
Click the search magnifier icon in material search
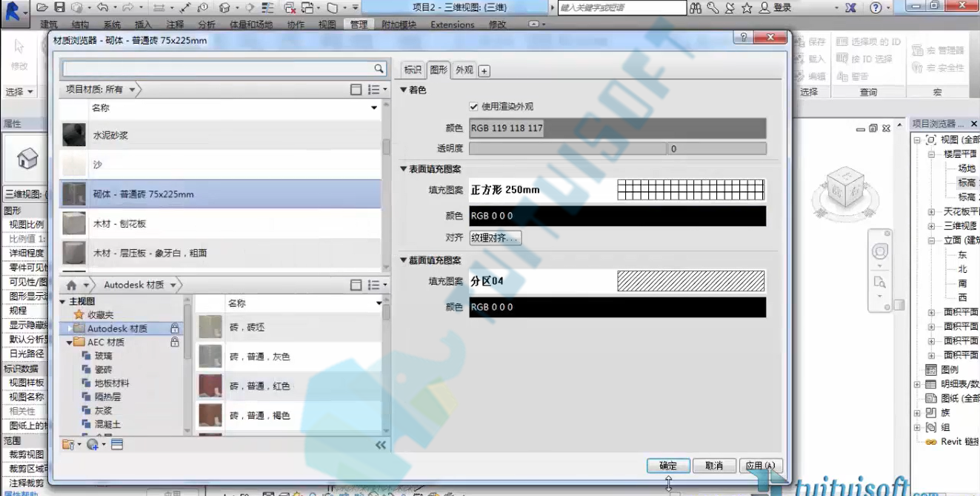[x=379, y=69]
